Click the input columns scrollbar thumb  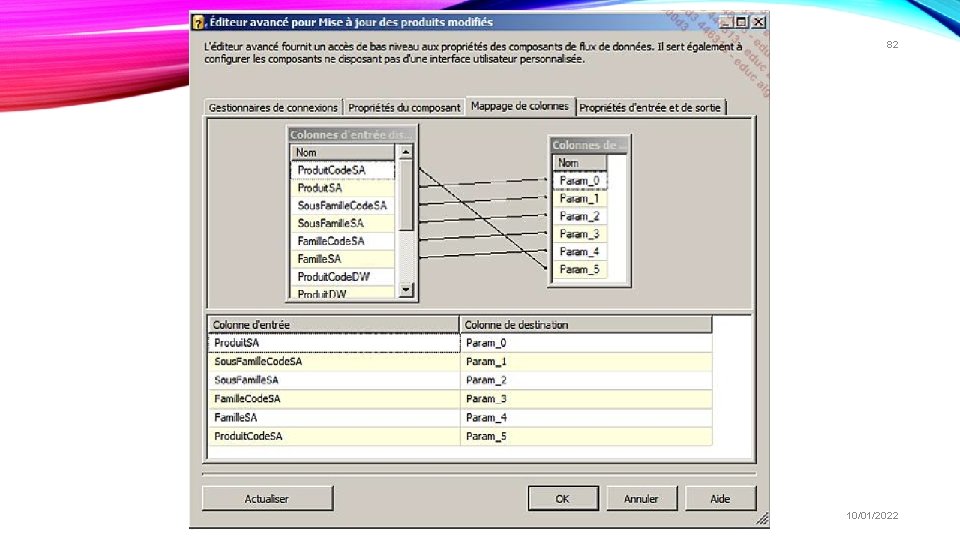[x=405, y=196]
